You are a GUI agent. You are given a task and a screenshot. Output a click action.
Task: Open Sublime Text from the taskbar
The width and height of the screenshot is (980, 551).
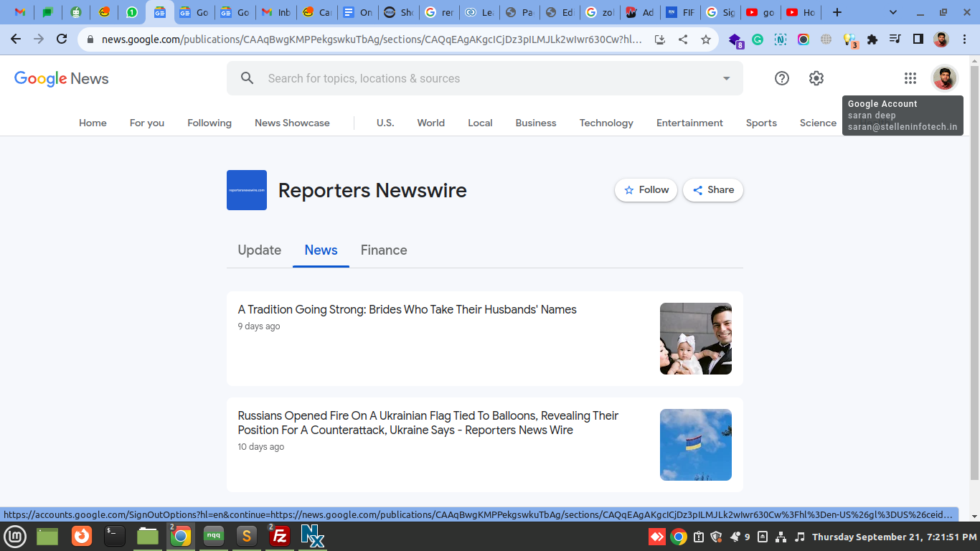pos(247,536)
